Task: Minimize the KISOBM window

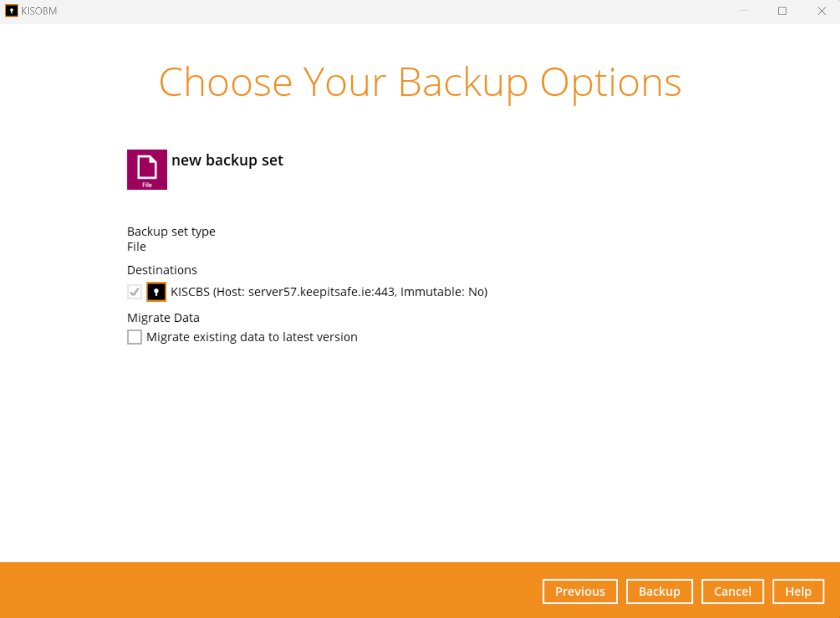Action: [x=744, y=11]
